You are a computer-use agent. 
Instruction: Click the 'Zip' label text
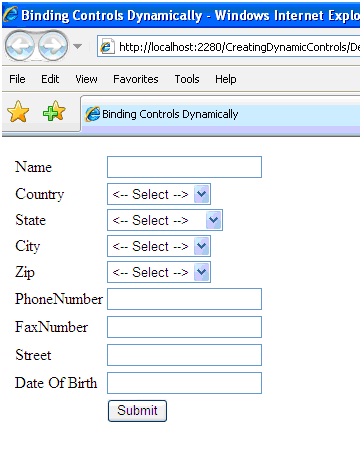pyautogui.click(x=25, y=273)
